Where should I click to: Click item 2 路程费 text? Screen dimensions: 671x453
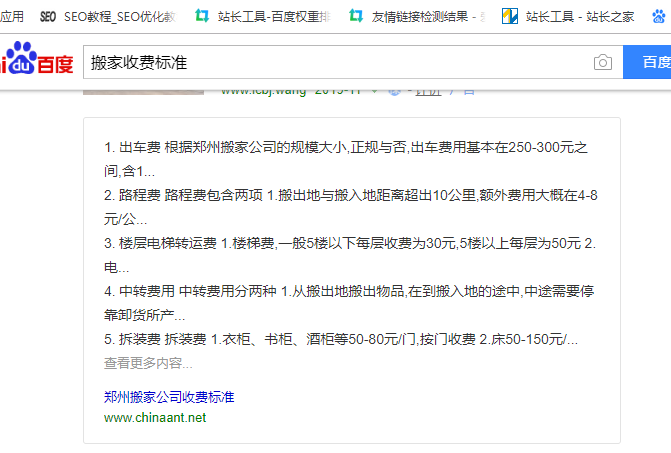(350, 207)
